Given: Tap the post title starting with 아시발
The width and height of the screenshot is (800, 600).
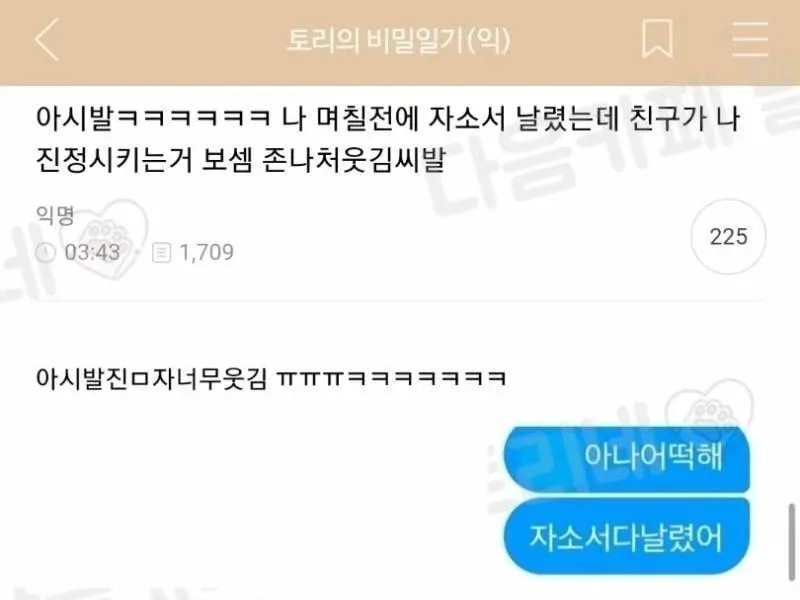Looking at the screenshot, I should (x=388, y=139).
